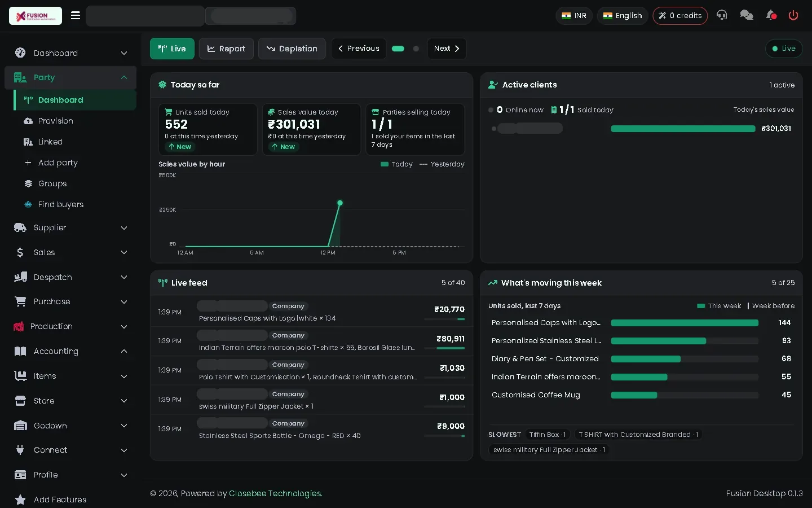This screenshot has width=812, height=508.
Task: Expand the Supplier menu chevron
Action: coord(124,228)
